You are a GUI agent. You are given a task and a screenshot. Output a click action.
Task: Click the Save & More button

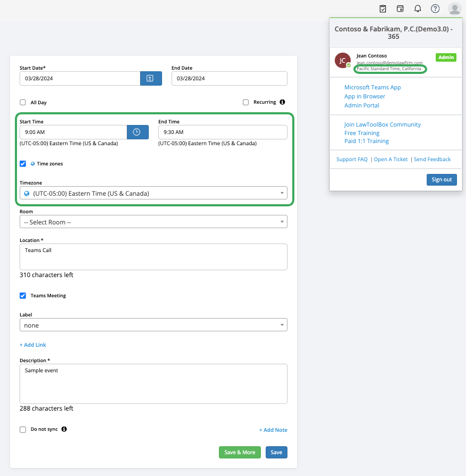240,452
